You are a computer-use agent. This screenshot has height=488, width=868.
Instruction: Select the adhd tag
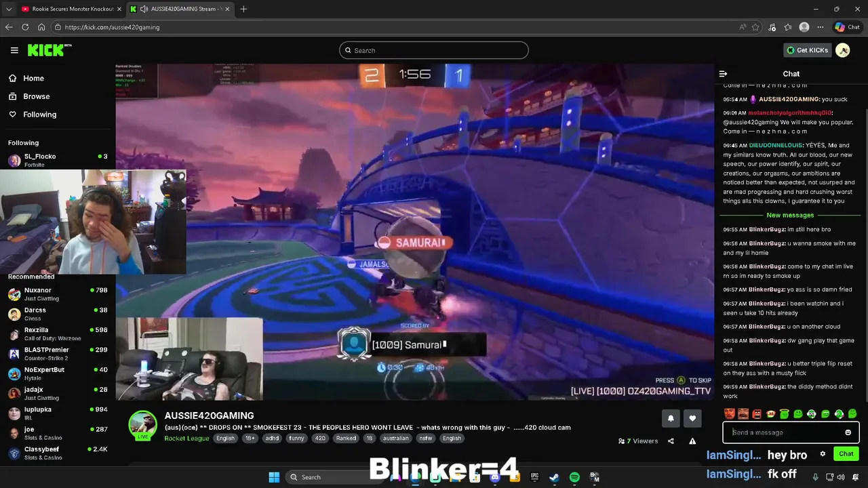(272, 439)
